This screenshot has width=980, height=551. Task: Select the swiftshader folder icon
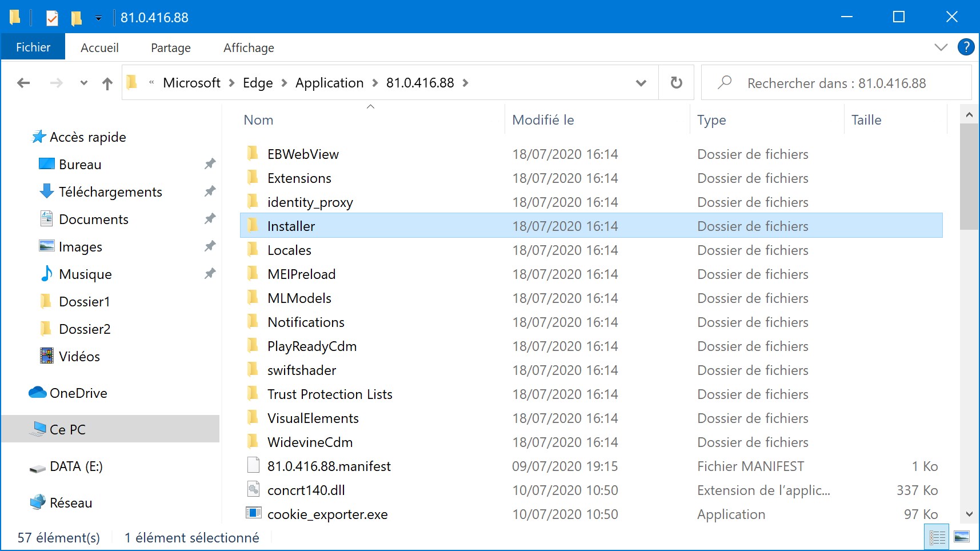pos(253,370)
